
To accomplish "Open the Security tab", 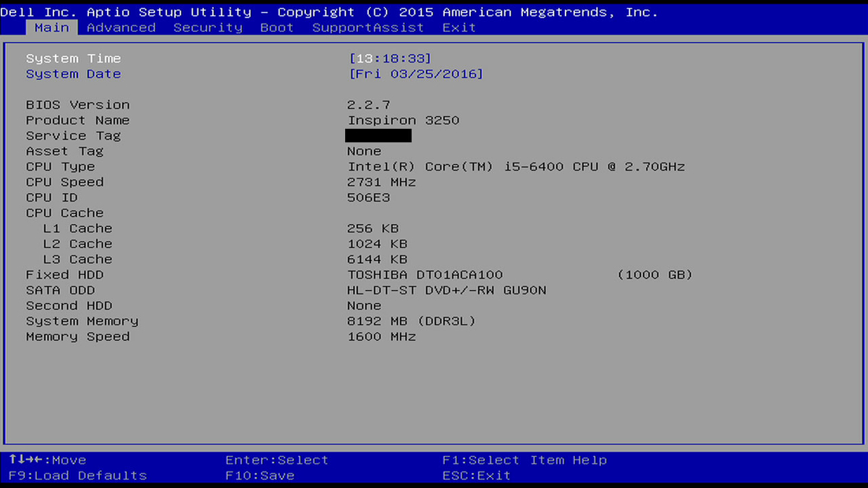I will [208, 27].
